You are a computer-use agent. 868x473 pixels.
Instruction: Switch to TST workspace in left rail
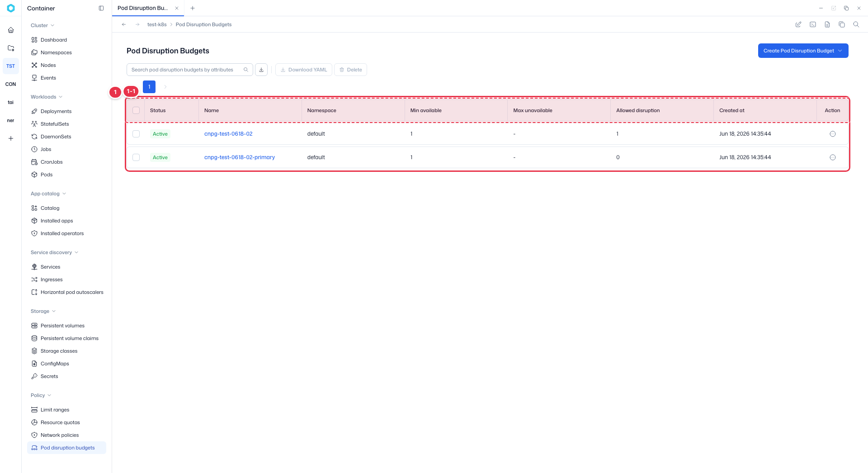[x=11, y=66]
